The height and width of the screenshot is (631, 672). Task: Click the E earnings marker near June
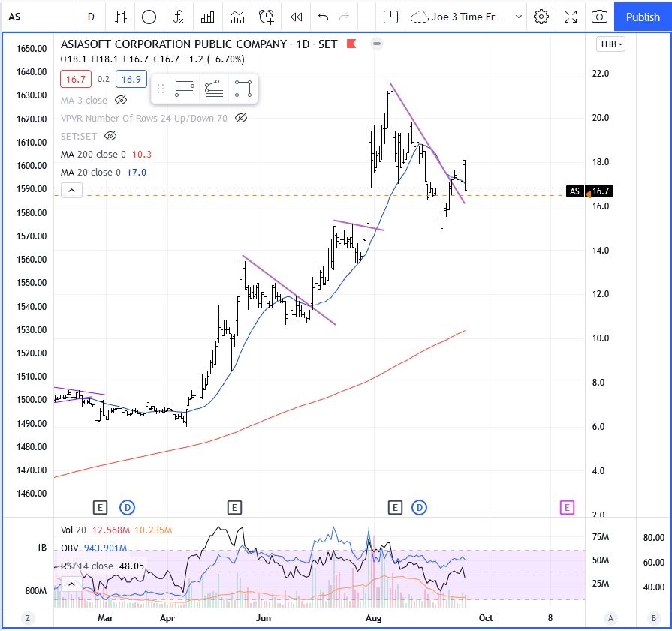234,508
